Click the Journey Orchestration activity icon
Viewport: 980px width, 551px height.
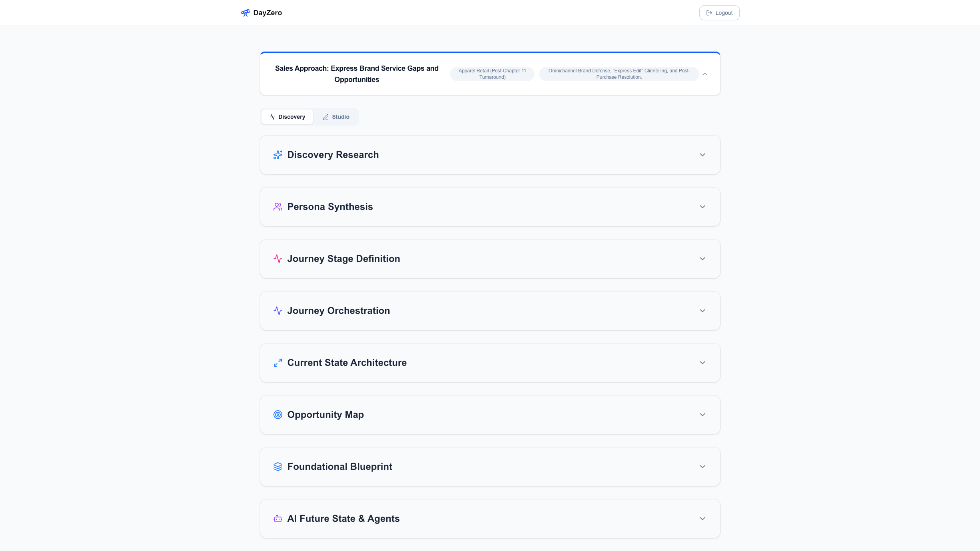277,311
